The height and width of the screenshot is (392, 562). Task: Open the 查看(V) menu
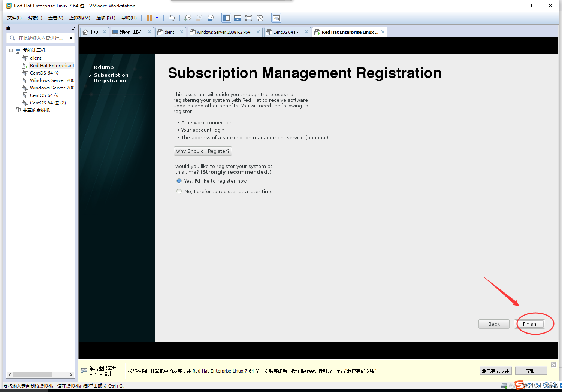[x=55, y=18]
